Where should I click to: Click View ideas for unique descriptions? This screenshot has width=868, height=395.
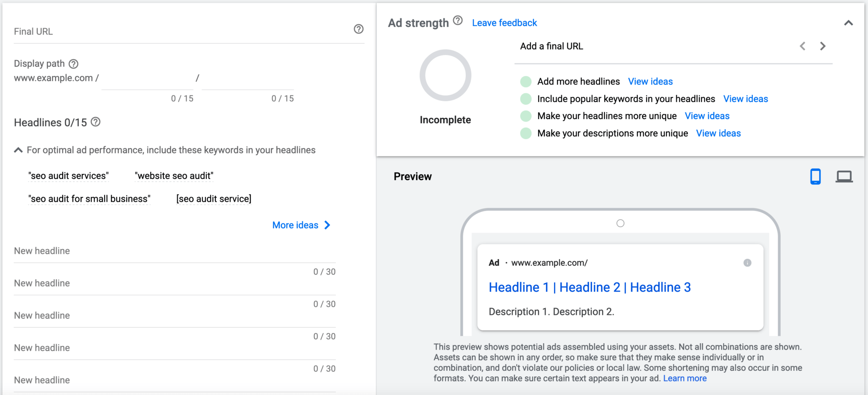(718, 133)
